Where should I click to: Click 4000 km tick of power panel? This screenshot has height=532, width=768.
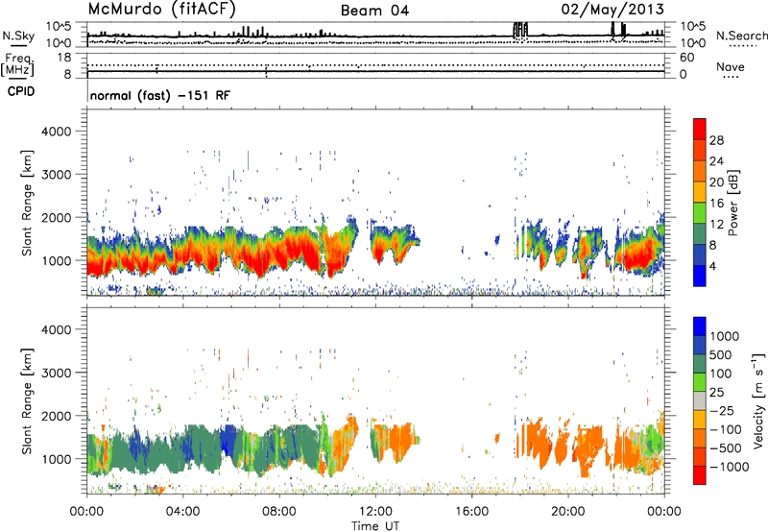coord(57,132)
